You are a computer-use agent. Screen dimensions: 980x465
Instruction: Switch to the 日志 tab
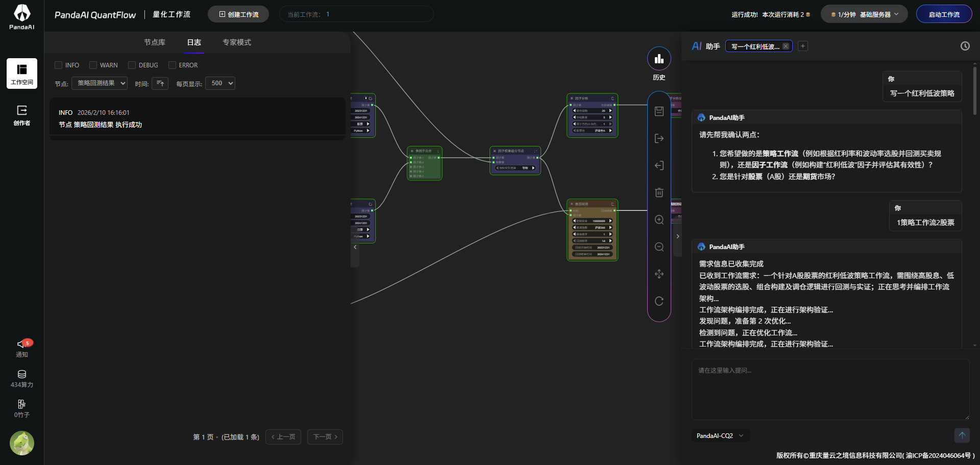tap(194, 42)
